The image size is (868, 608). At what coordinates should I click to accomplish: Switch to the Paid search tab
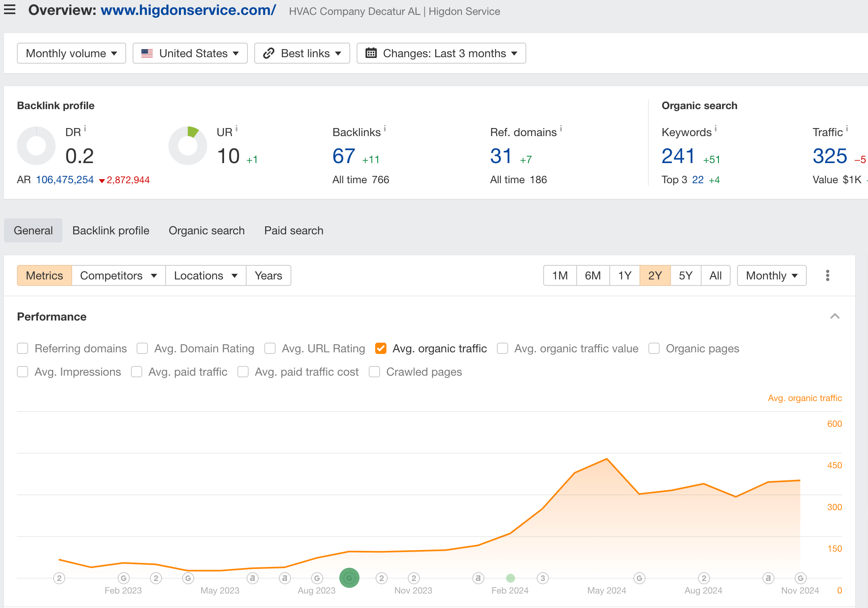tap(294, 230)
